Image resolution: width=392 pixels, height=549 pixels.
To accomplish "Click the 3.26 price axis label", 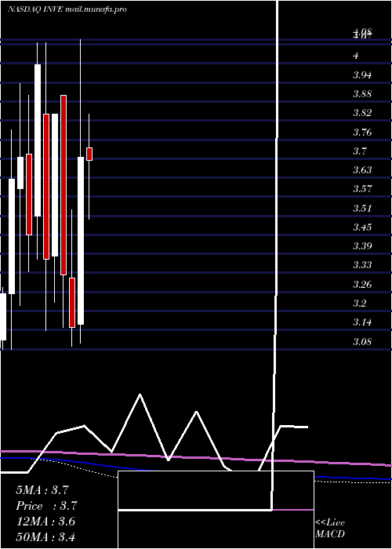I will 362,284.
